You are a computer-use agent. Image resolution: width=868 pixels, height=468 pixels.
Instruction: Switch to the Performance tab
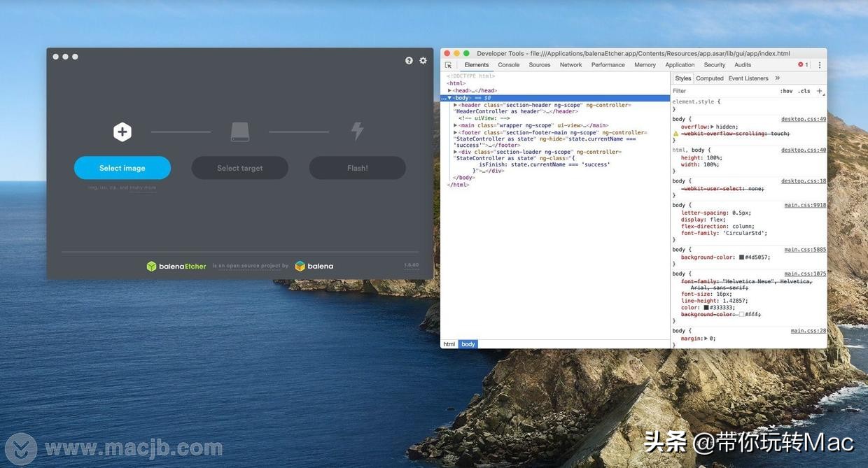(x=608, y=65)
